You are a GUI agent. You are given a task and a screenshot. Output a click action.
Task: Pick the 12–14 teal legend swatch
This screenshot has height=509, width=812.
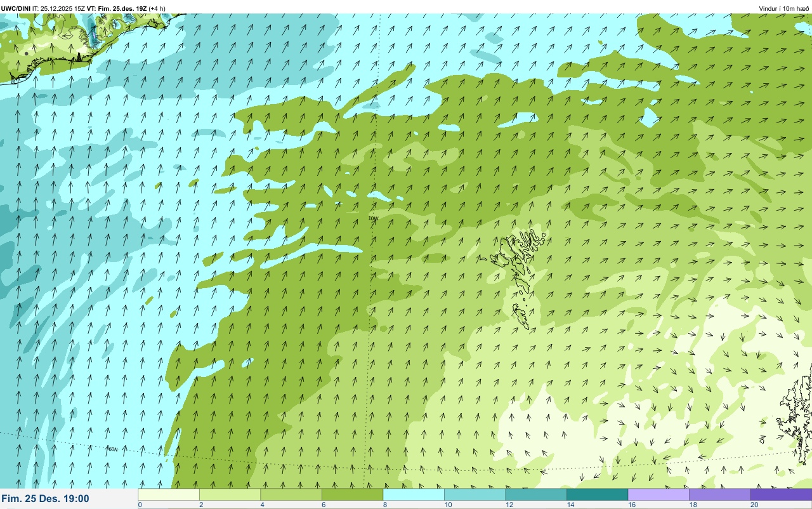536,494
